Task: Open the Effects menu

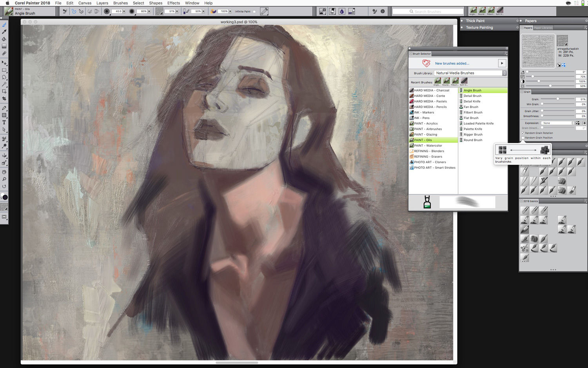Action: (x=173, y=3)
